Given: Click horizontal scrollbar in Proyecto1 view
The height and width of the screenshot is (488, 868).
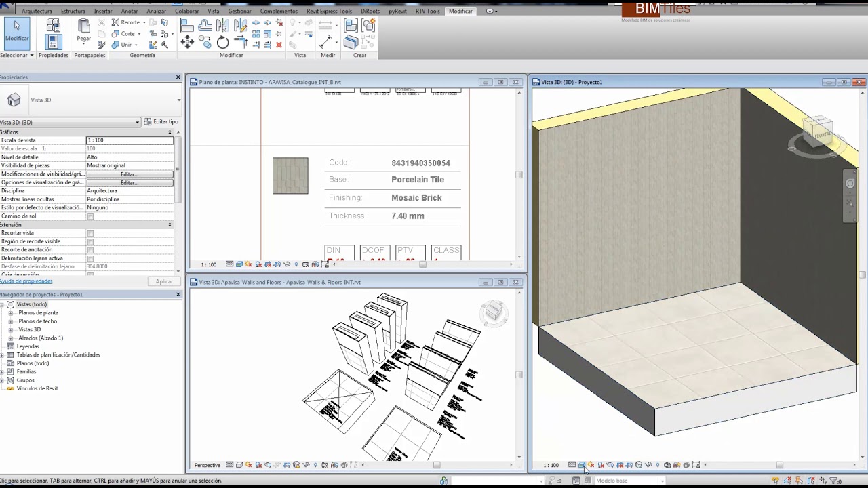Looking at the screenshot, I should pyautogui.click(x=780, y=465).
